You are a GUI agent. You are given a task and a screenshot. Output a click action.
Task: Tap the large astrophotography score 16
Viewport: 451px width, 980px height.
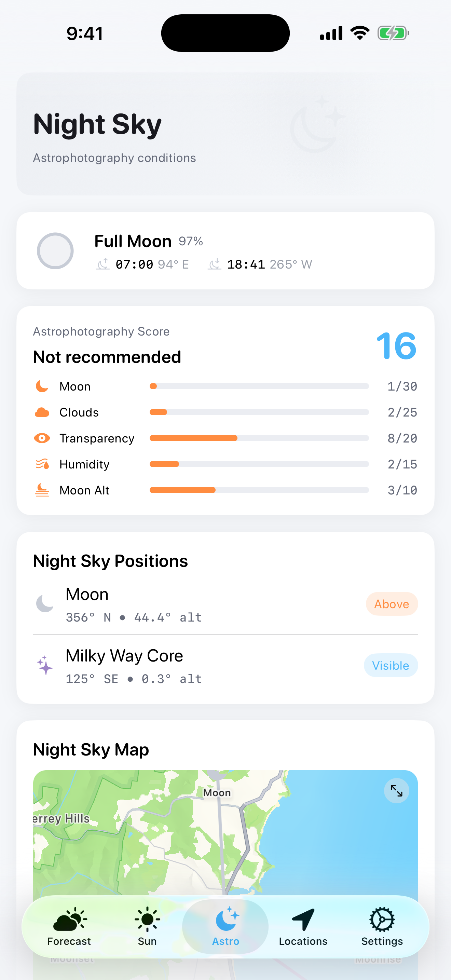[396, 345]
